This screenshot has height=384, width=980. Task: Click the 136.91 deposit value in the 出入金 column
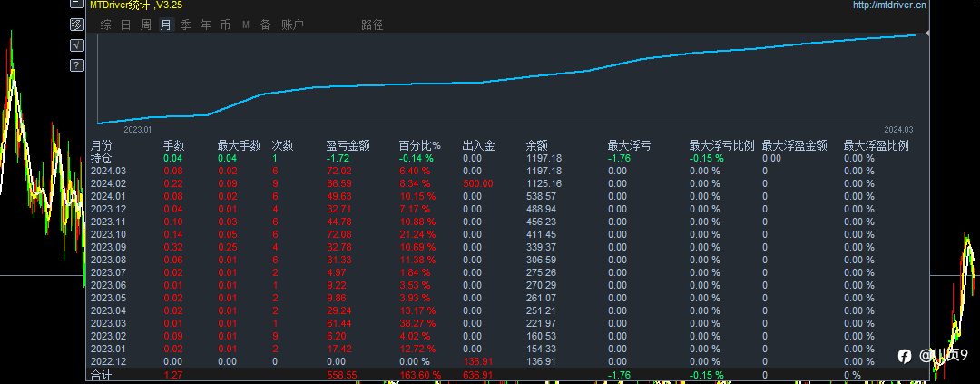[478, 361]
